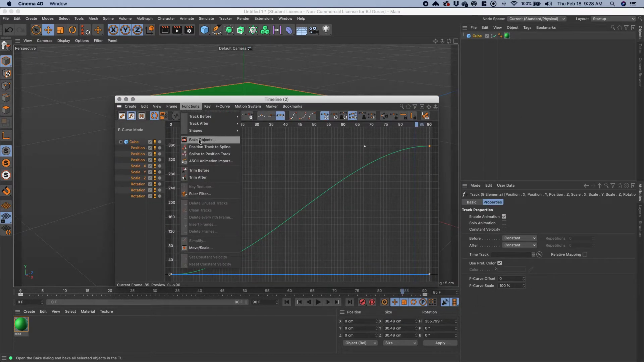Toggle the Y axis lock

[x=125, y=30]
